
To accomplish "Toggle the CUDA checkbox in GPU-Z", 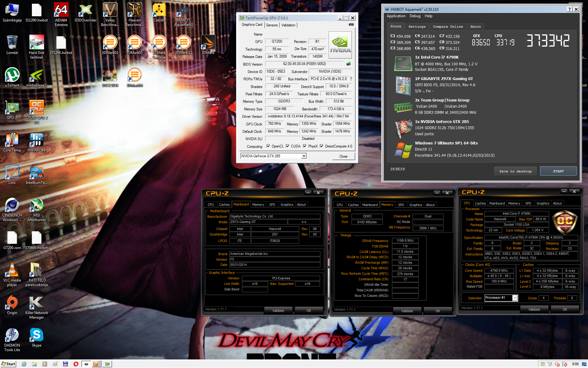I will (x=288, y=146).
